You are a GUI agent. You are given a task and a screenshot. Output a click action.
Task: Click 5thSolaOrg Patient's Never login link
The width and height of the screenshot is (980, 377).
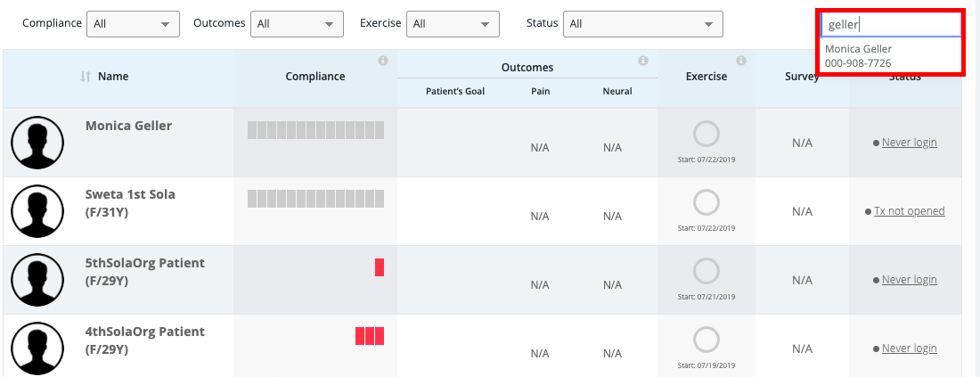[909, 280]
